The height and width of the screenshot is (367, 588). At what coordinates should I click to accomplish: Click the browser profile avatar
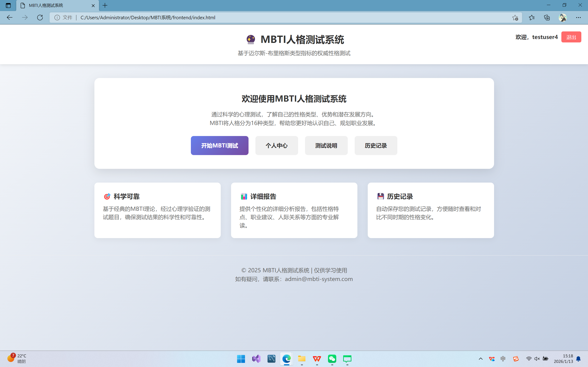point(563,17)
